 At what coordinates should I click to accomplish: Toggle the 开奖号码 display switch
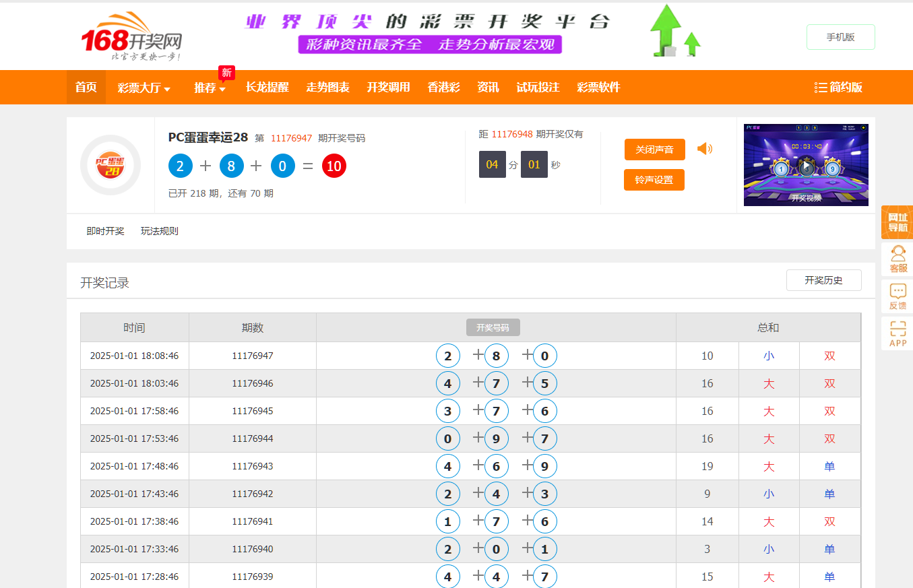coord(493,327)
